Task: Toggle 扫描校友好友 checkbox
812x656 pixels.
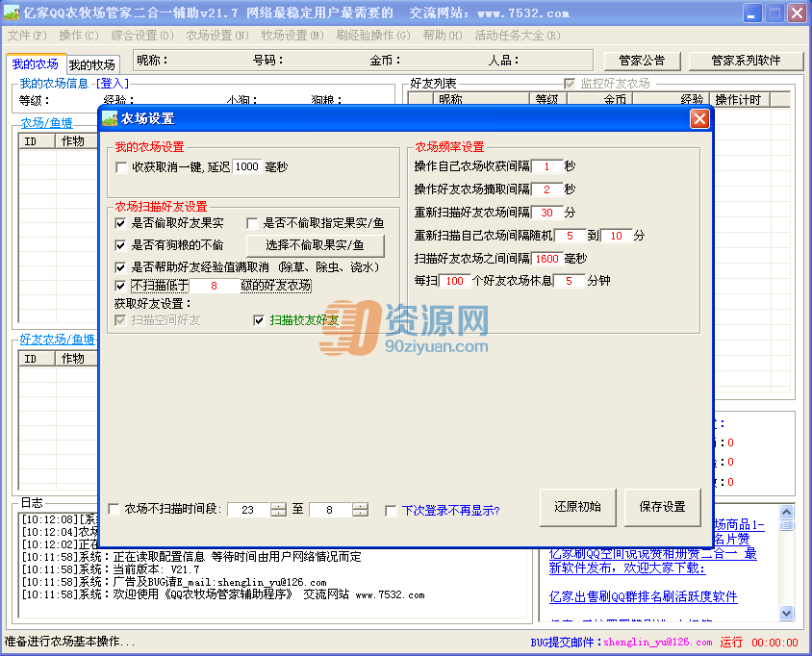Action: click(x=259, y=320)
